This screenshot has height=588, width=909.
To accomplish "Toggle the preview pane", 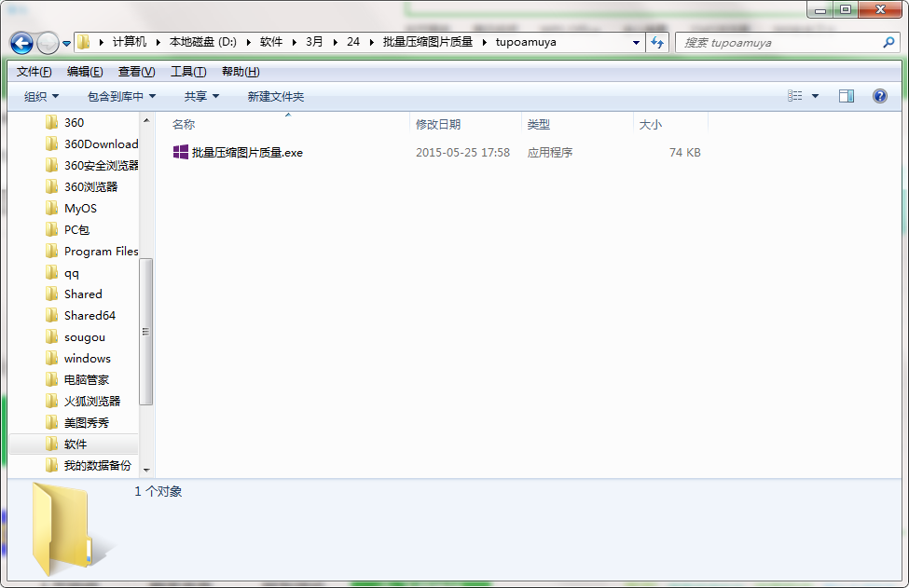I will (x=847, y=96).
